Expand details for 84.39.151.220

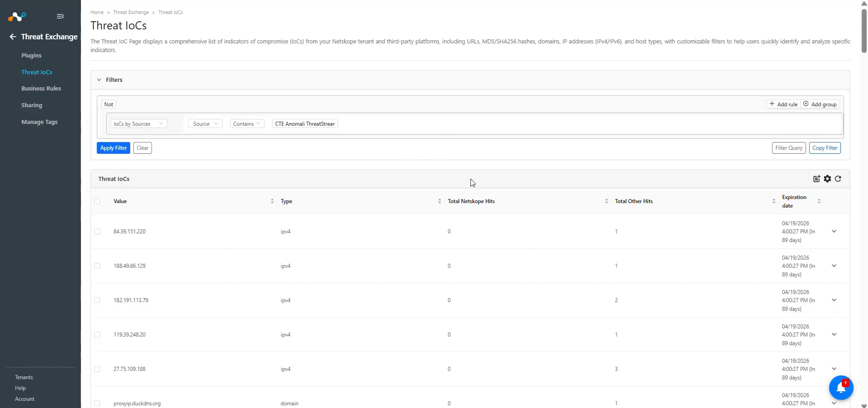tap(834, 232)
